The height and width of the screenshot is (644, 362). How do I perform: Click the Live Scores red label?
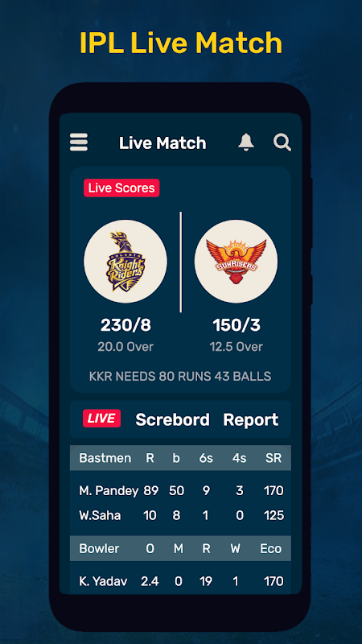121,188
